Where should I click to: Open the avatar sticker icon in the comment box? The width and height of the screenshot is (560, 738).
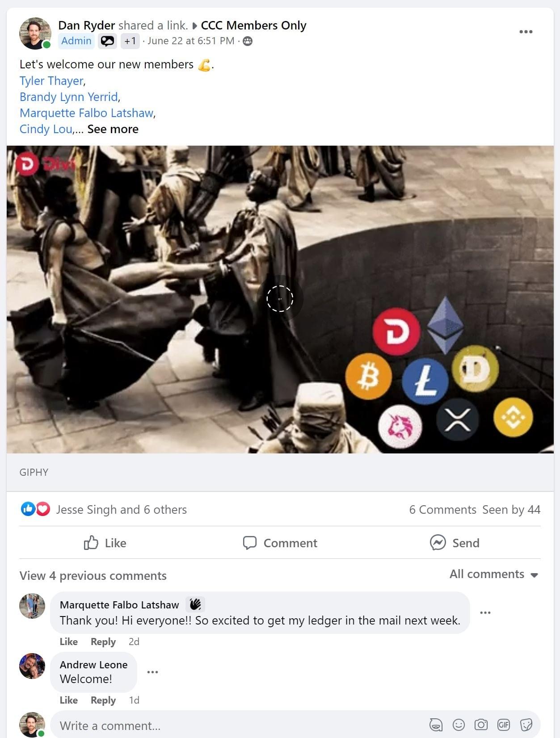click(x=436, y=725)
